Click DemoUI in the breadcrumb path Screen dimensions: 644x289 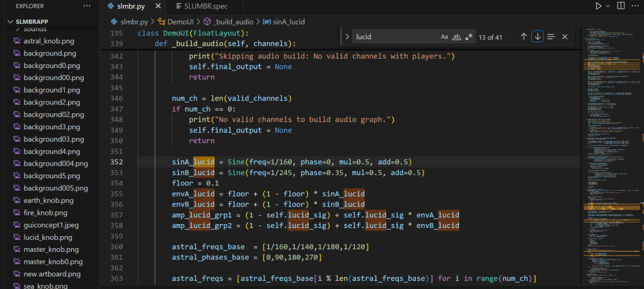click(180, 21)
